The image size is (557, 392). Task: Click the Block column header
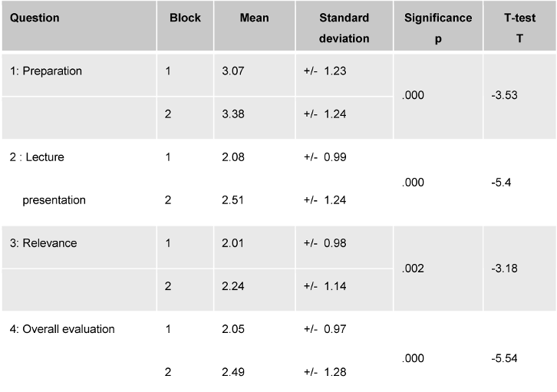[185, 18]
